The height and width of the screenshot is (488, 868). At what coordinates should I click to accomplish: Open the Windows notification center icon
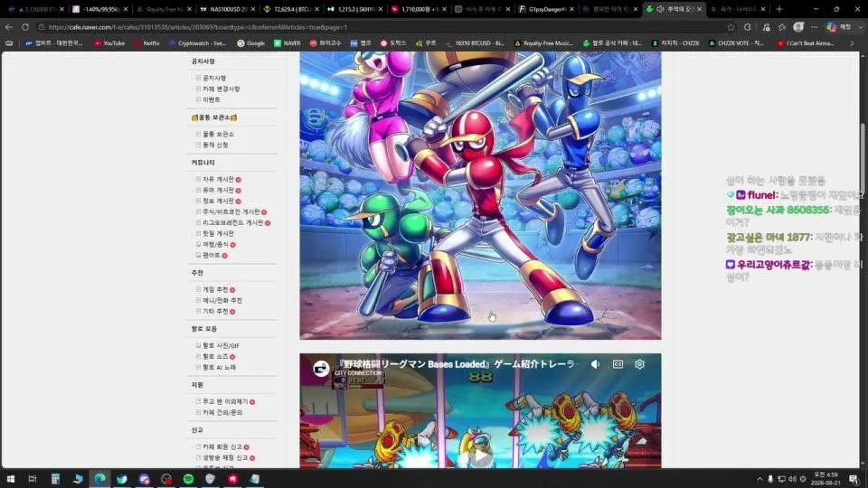click(x=854, y=479)
